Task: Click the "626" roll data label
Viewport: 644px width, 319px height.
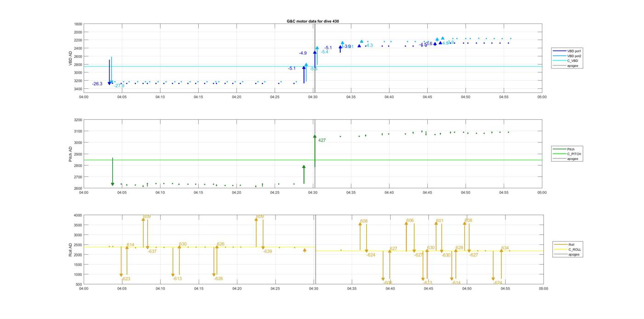Action: (220, 244)
